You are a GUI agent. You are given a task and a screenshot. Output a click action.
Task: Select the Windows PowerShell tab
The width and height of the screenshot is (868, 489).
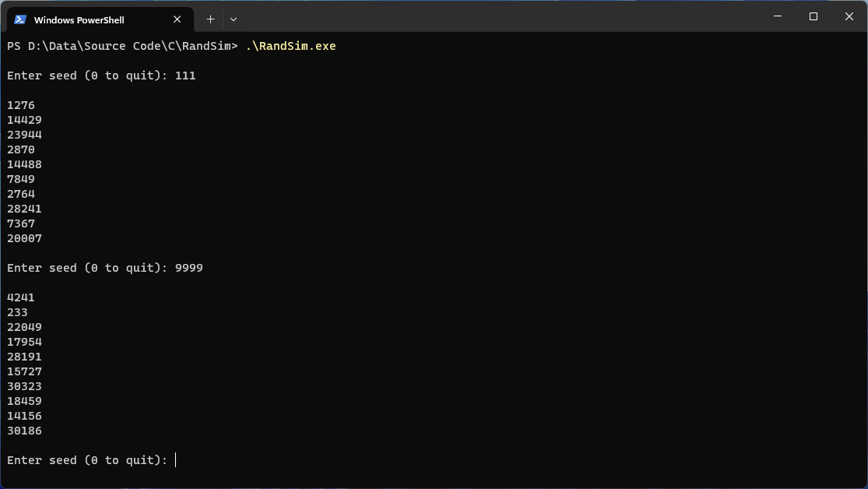pyautogui.click(x=86, y=19)
